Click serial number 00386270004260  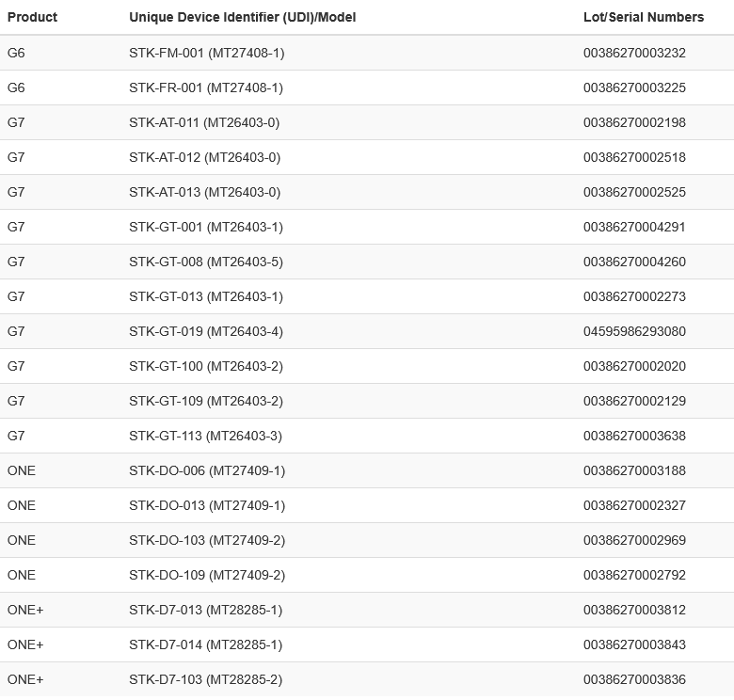634,262
